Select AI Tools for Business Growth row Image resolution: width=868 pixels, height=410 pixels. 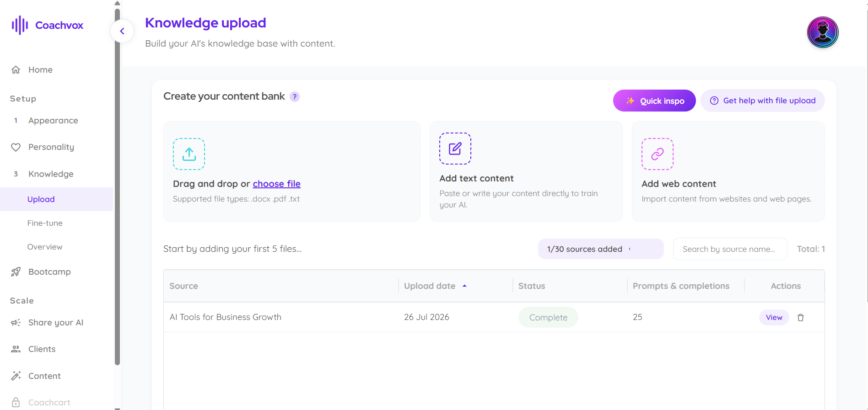(x=494, y=317)
